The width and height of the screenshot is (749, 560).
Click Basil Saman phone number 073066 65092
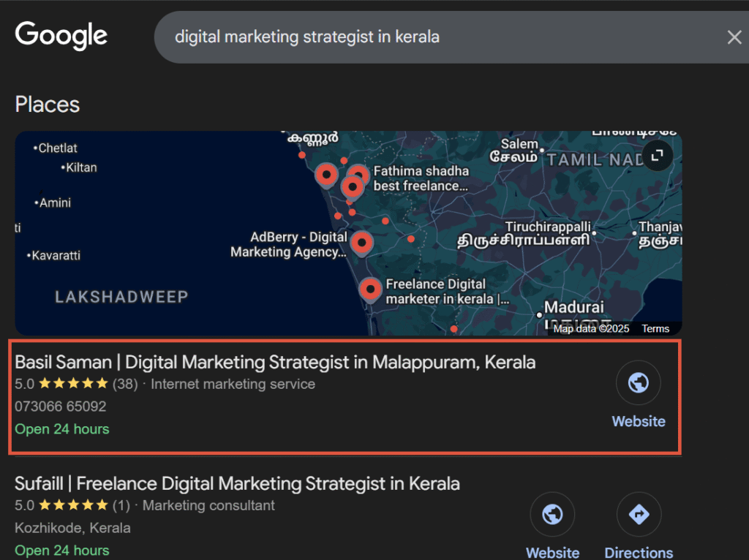coord(61,406)
